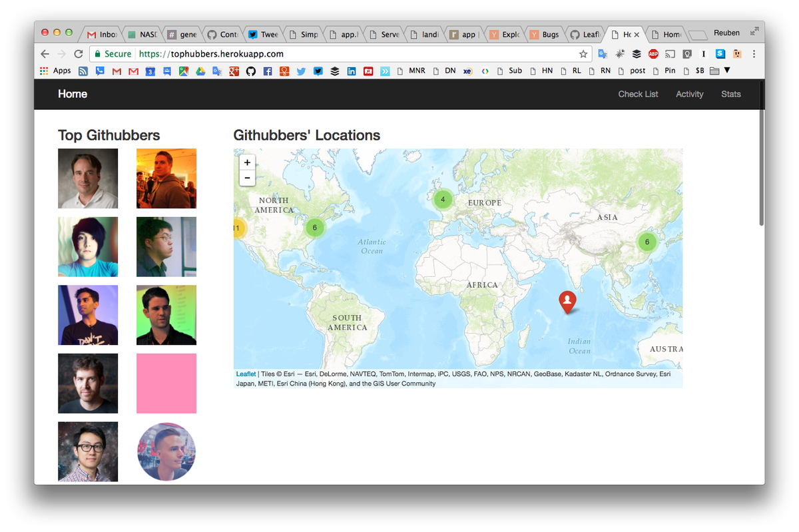The height and width of the screenshot is (532, 799).
Task: Open the Activity page
Action: [x=689, y=94]
